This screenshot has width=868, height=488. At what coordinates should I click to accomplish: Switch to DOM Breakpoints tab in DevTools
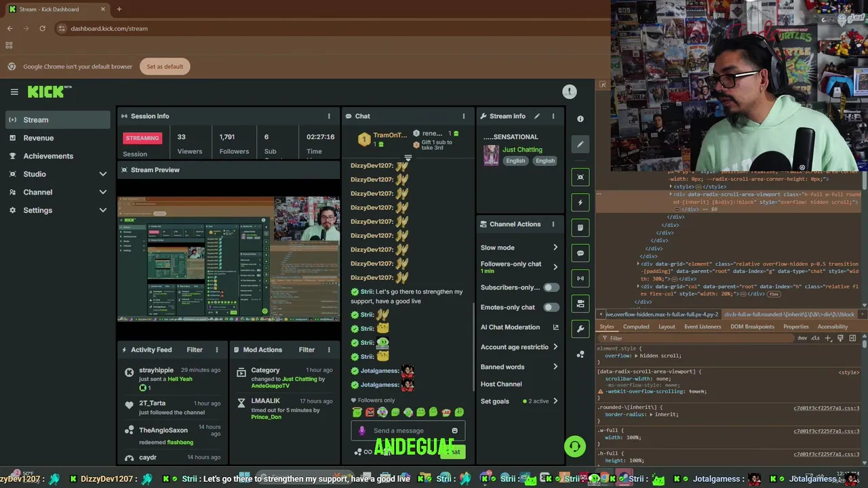point(752,327)
